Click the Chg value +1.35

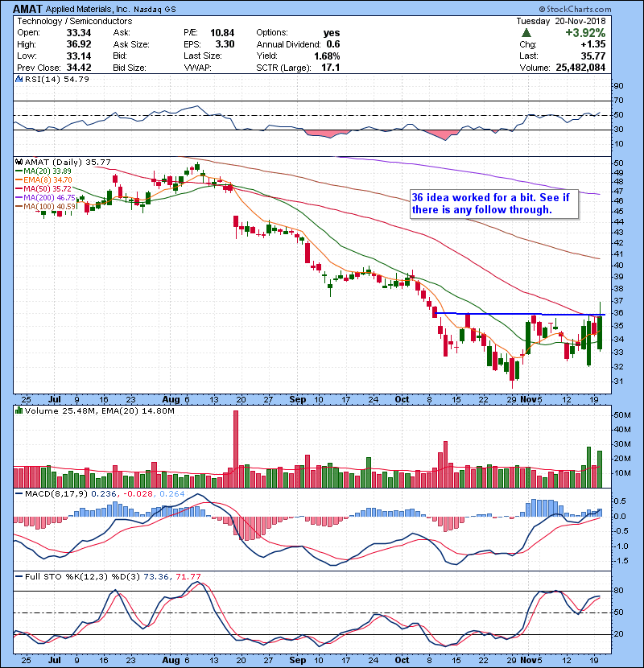coord(592,44)
